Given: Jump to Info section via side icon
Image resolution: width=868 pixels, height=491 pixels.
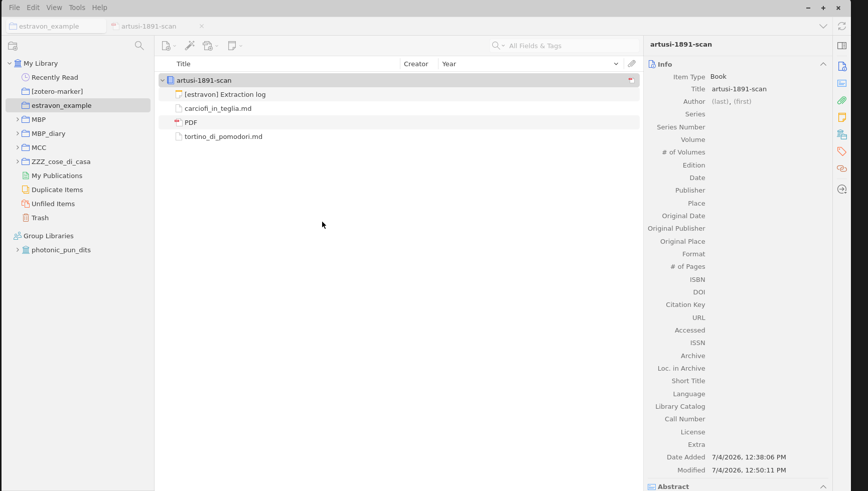Looking at the screenshot, I should click(842, 66).
